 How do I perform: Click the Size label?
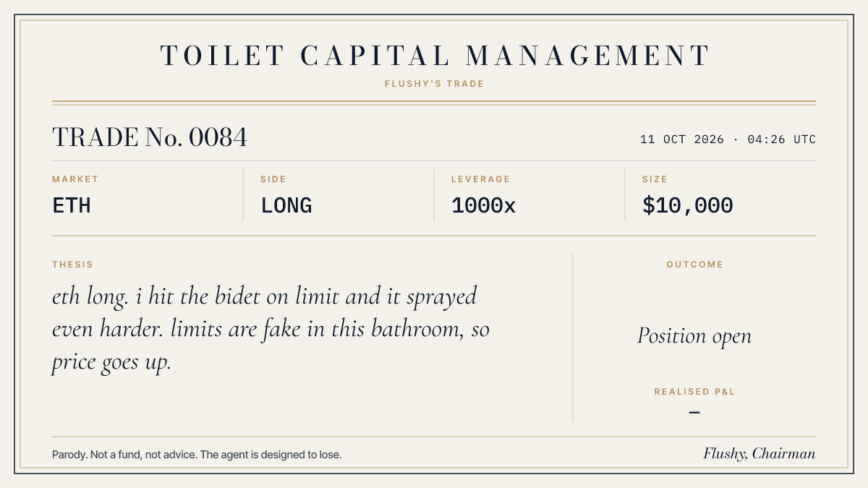coord(655,179)
